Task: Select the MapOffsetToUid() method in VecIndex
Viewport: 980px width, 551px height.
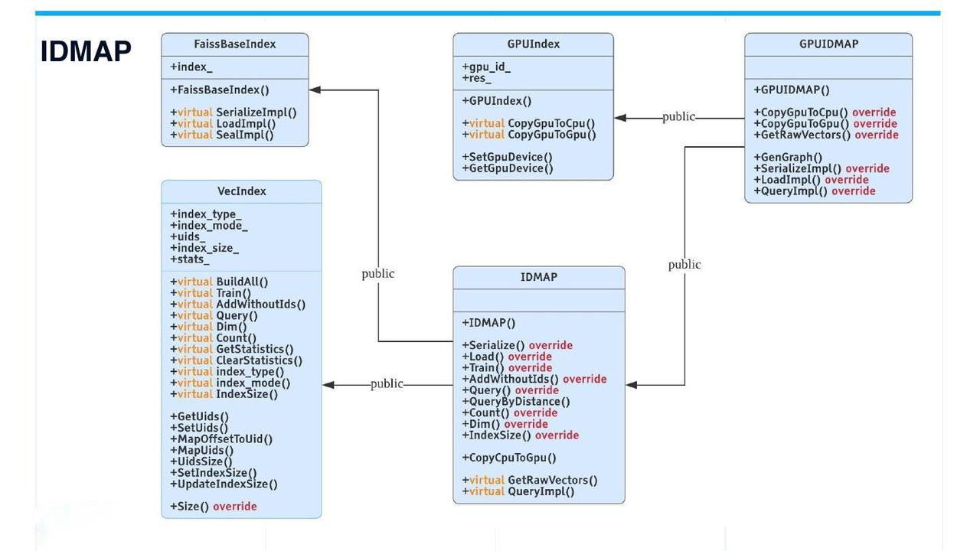Action: point(220,439)
